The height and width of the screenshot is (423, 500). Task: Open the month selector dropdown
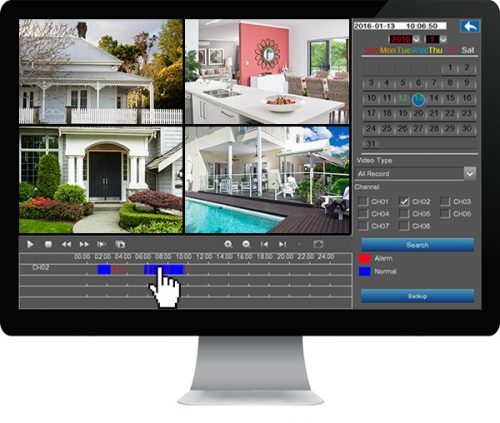point(443,39)
